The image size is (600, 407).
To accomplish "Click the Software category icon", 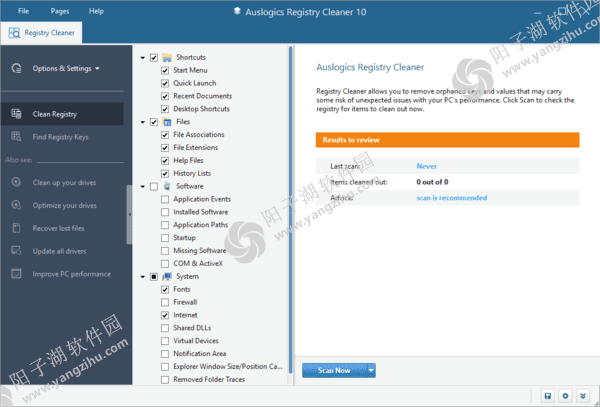I will (x=167, y=186).
